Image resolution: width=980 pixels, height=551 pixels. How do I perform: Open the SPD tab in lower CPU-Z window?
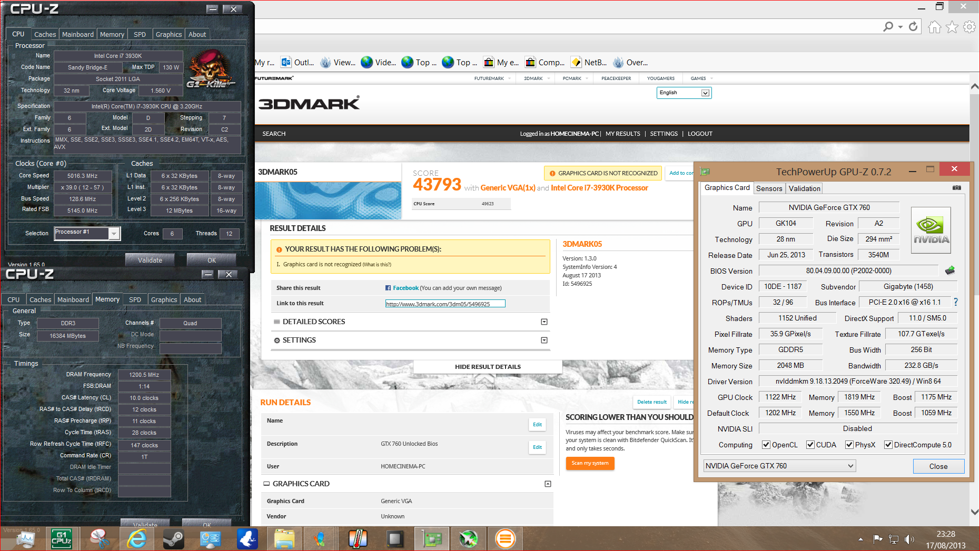[x=135, y=299]
